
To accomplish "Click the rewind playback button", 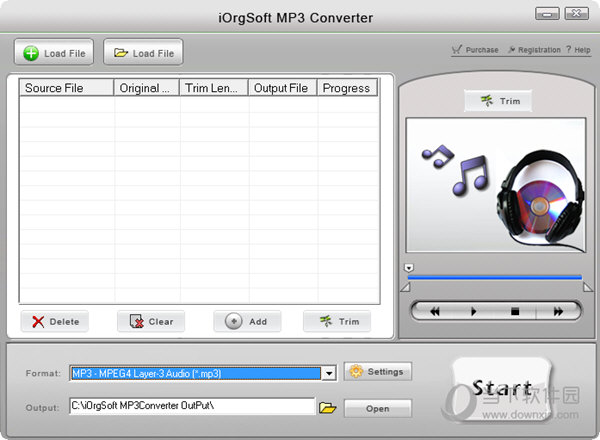I will pyautogui.click(x=434, y=311).
